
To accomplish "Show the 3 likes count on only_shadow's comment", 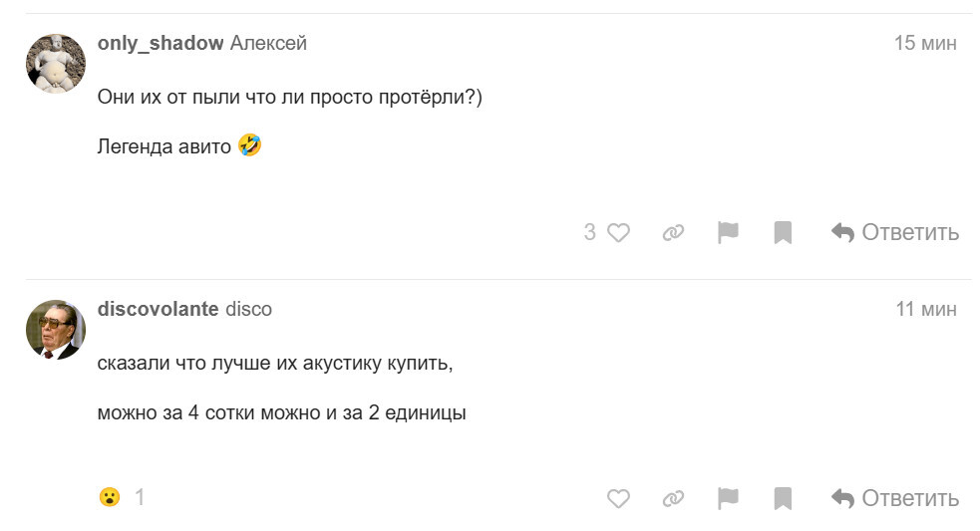I will [589, 233].
